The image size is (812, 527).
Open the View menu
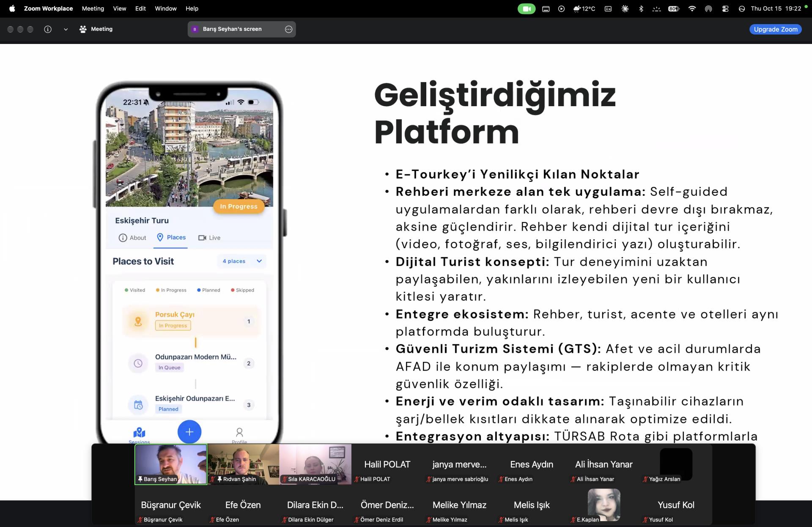(x=120, y=8)
